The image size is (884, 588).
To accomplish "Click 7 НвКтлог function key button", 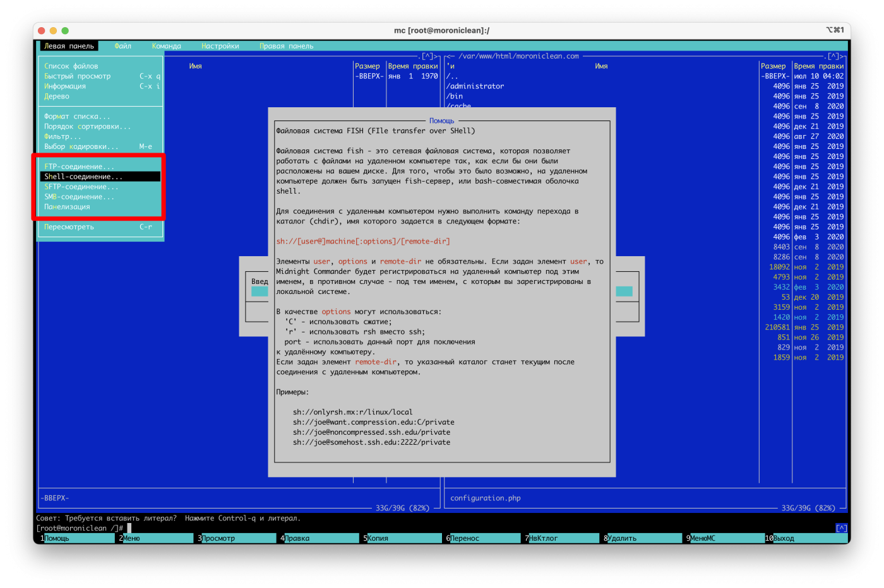I will (561, 538).
